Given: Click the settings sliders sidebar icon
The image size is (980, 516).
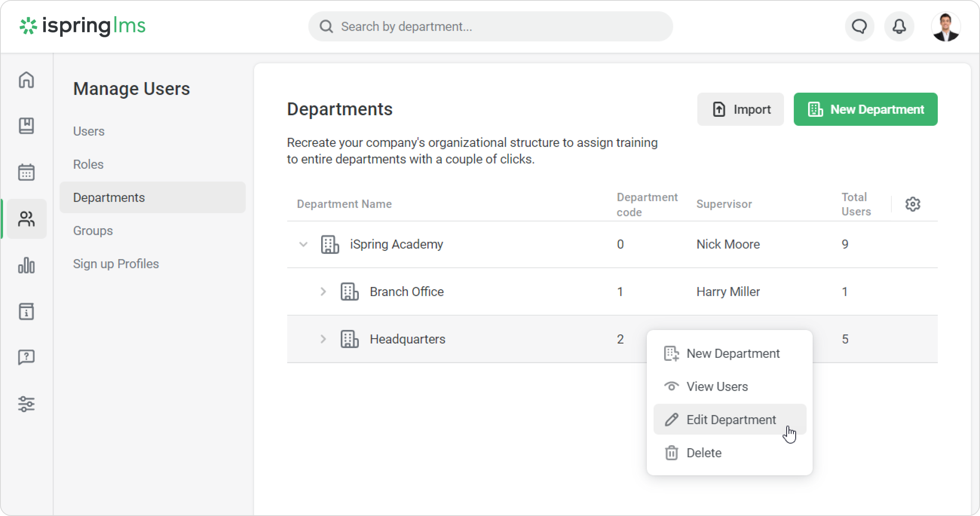Looking at the screenshot, I should coord(26,404).
